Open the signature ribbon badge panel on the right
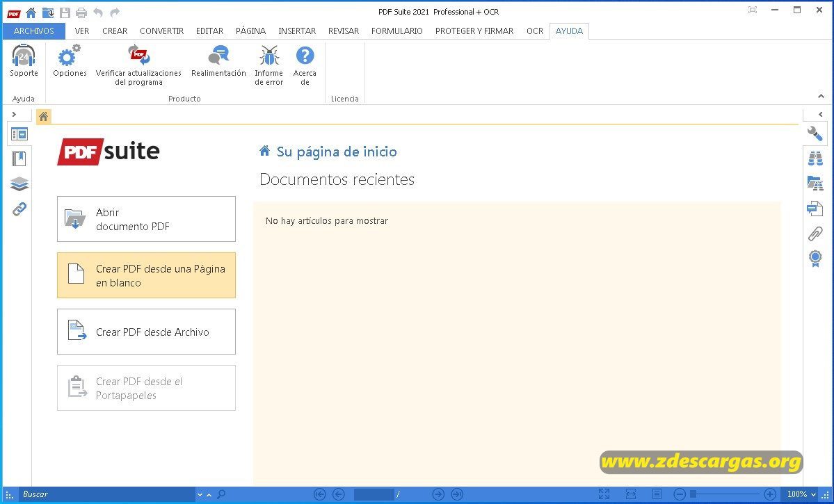834x504 pixels. point(815,259)
